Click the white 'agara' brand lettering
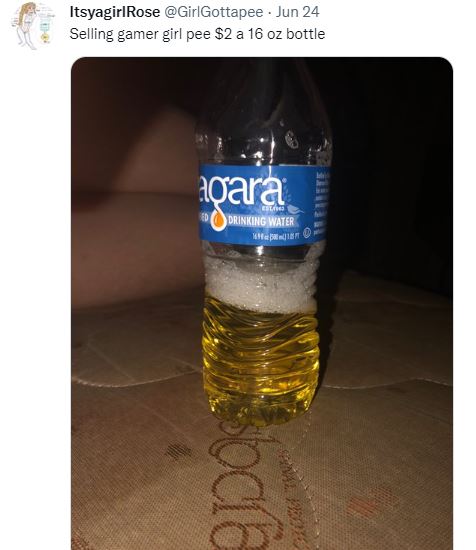This screenshot has width=476, height=550. (x=241, y=191)
